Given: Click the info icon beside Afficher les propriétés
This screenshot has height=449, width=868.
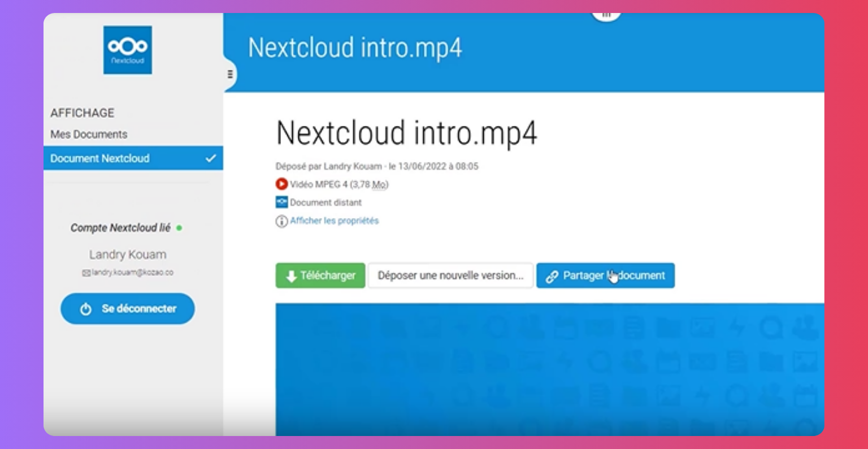Looking at the screenshot, I should tap(281, 221).
